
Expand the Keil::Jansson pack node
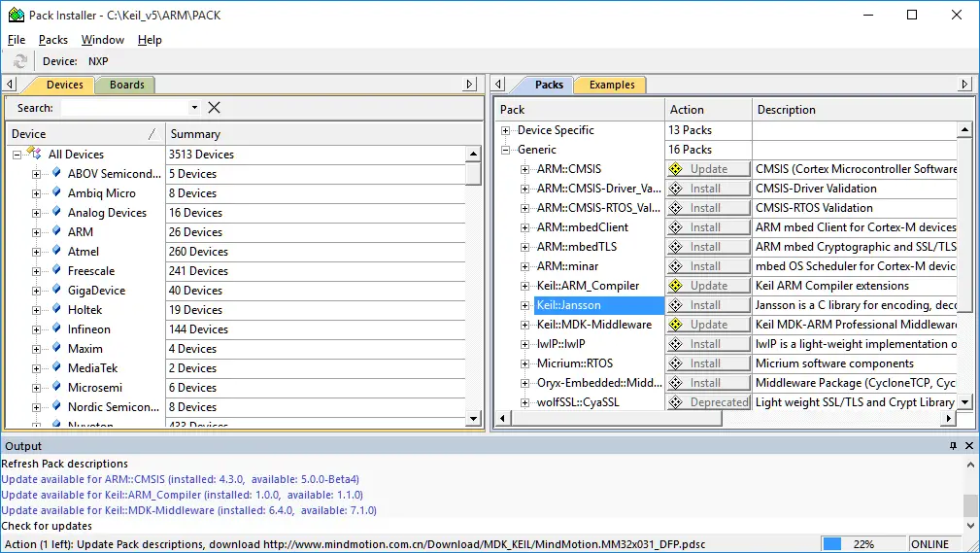click(x=525, y=305)
